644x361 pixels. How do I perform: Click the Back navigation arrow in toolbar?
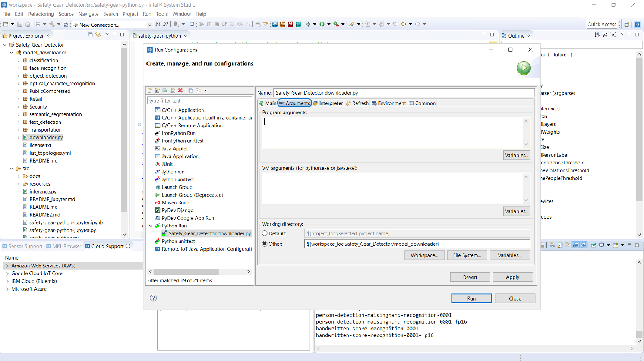(x=404, y=24)
